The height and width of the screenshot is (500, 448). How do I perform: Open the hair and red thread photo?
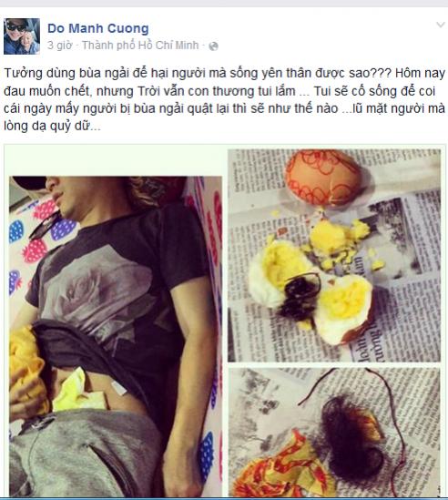(334, 433)
